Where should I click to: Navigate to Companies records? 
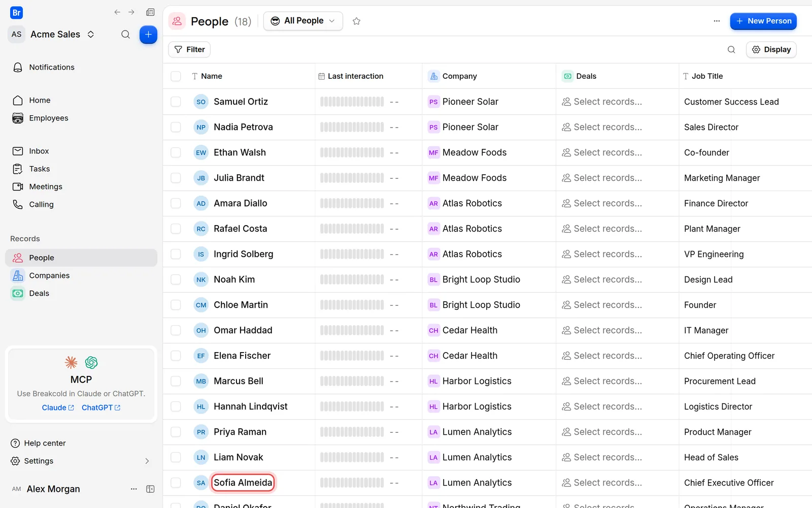click(81, 275)
